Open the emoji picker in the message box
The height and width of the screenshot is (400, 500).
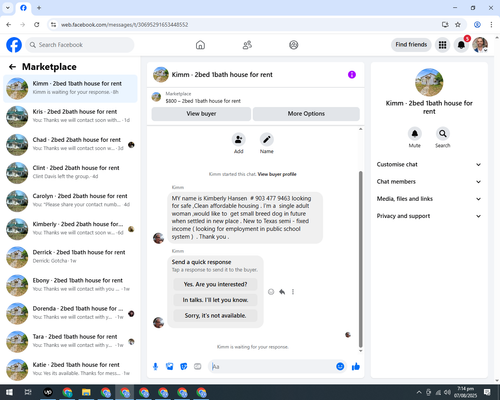click(x=340, y=367)
